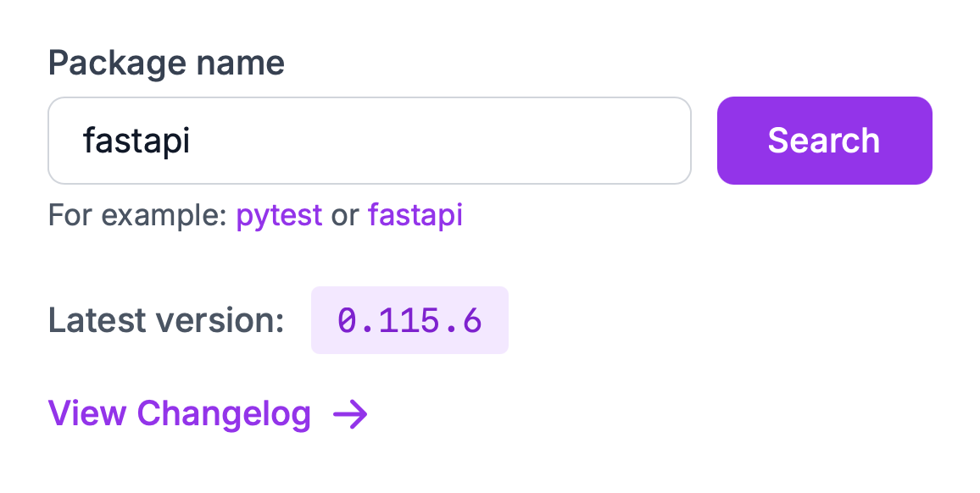Choose the fastapi example link
980x493 pixels.
(415, 215)
